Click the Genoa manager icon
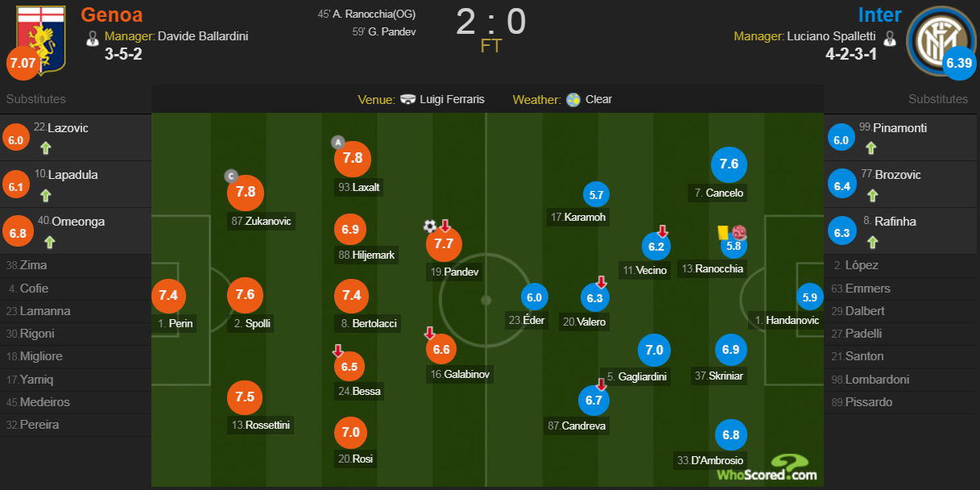 coord(93,37)
